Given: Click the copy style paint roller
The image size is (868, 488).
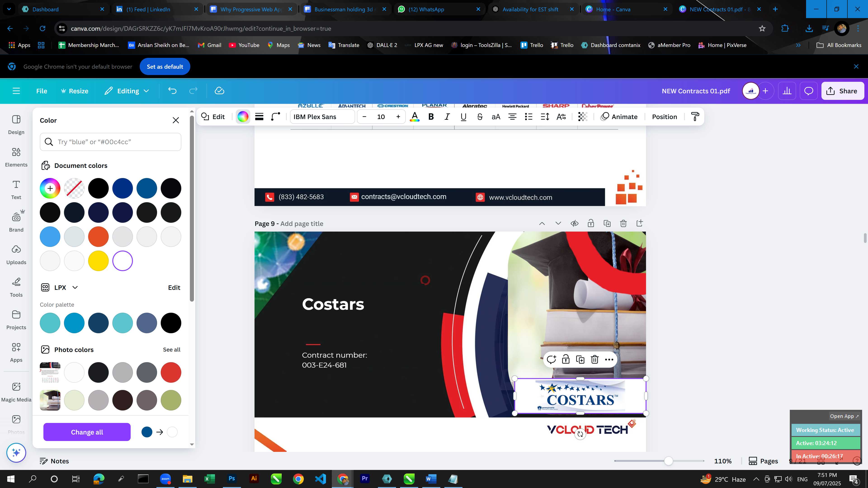Looking at the screenshot, I should click(695, 117).
